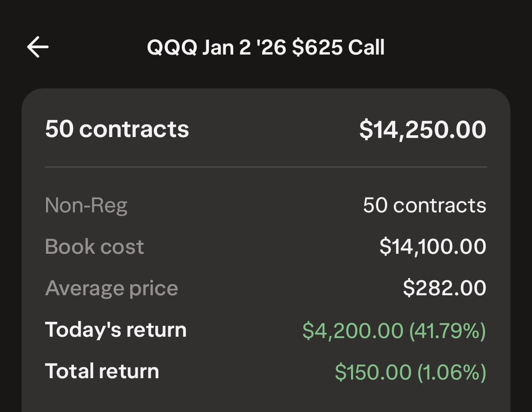532x412 pixels.
Task: Tap the back arrow icon
Action: [x=38, y=47]
